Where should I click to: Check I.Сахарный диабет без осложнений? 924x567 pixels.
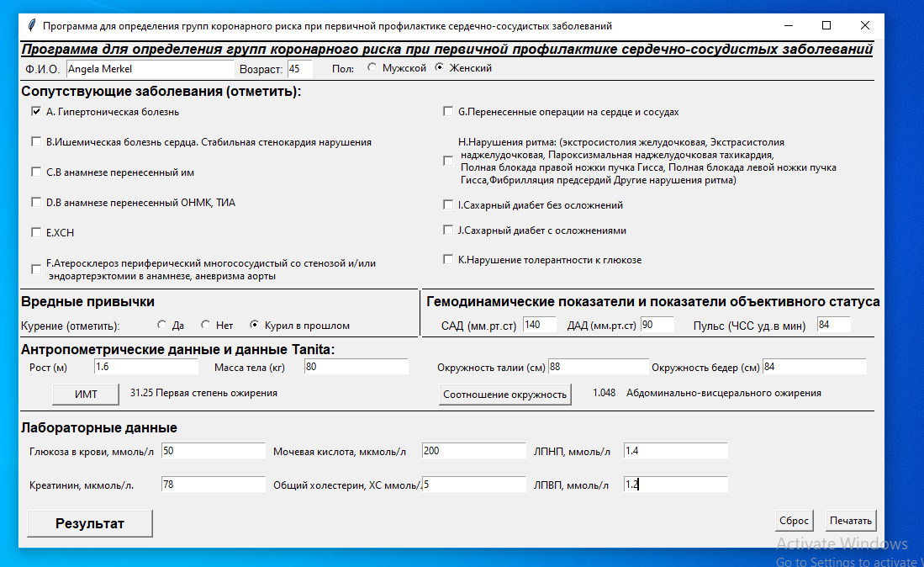click(x=448, y=204)
